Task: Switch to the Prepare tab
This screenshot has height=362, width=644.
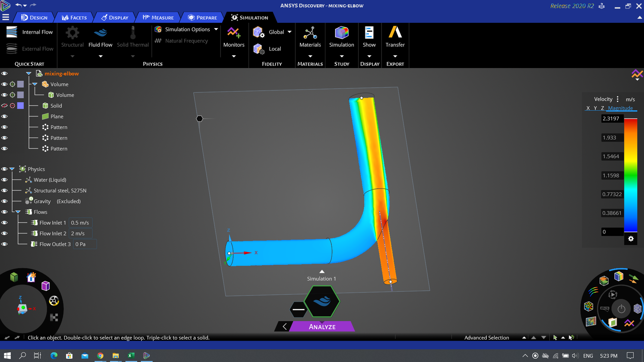Action: [202, 18]
